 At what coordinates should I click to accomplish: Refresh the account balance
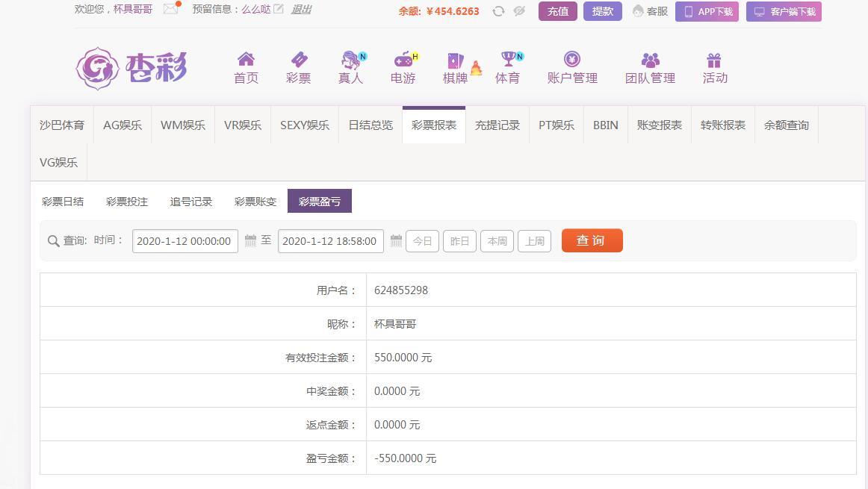(498, 11)
